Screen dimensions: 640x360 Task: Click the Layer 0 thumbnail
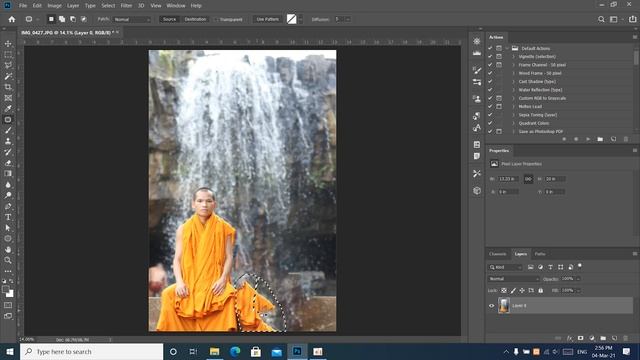[x=504, y=306]
